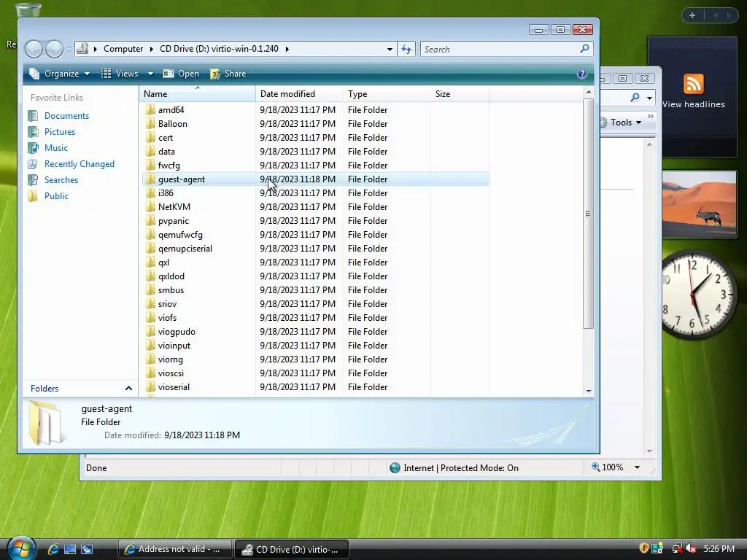Sort by Name column header
The width and height of the screenshot is (747, 560).
pos(198,94)
